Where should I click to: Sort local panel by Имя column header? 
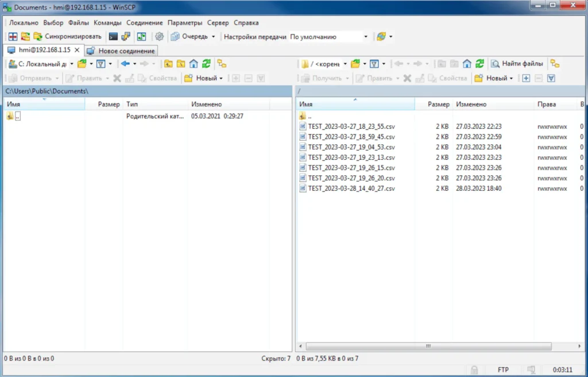(44, 104)
